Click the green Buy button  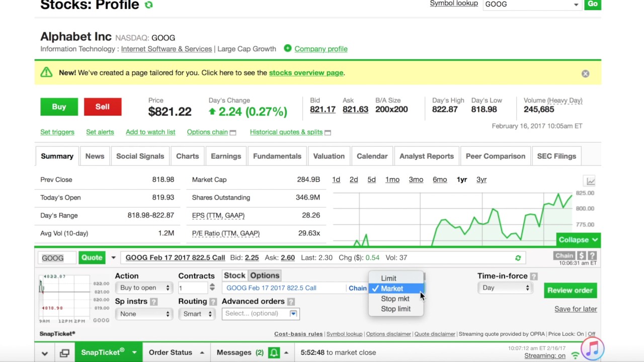pos(59,107)
